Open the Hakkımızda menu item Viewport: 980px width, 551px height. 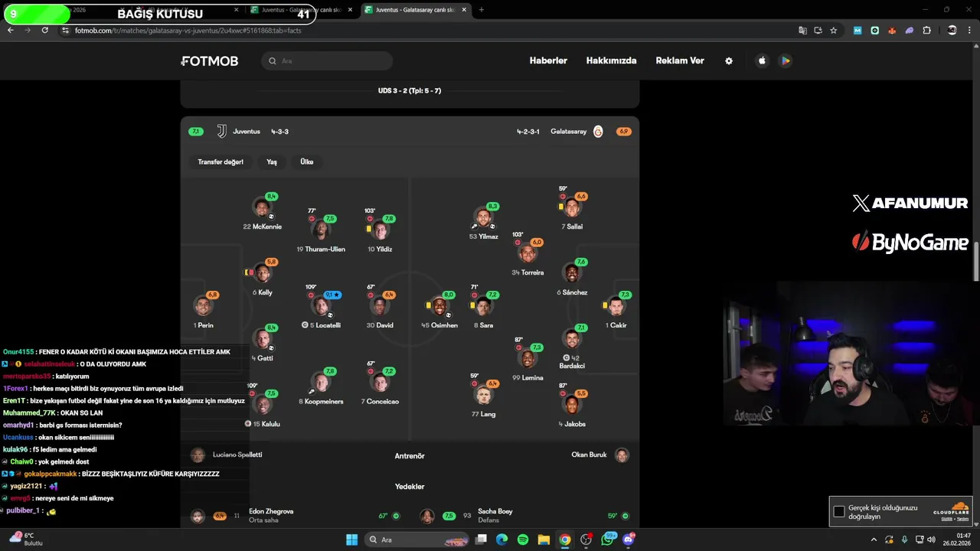pos(611,61)
